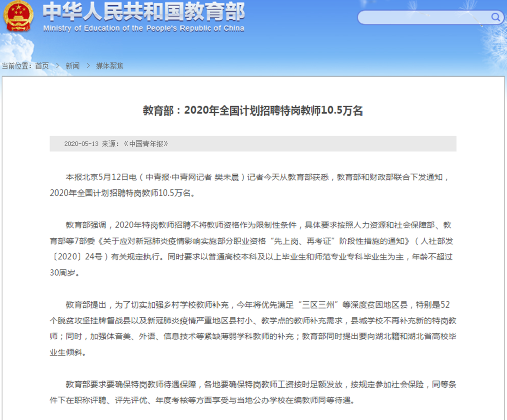
Task: Click the line 2020年全国计划招聘特岗教师10.5万名。
Action: tap(122, 193)
